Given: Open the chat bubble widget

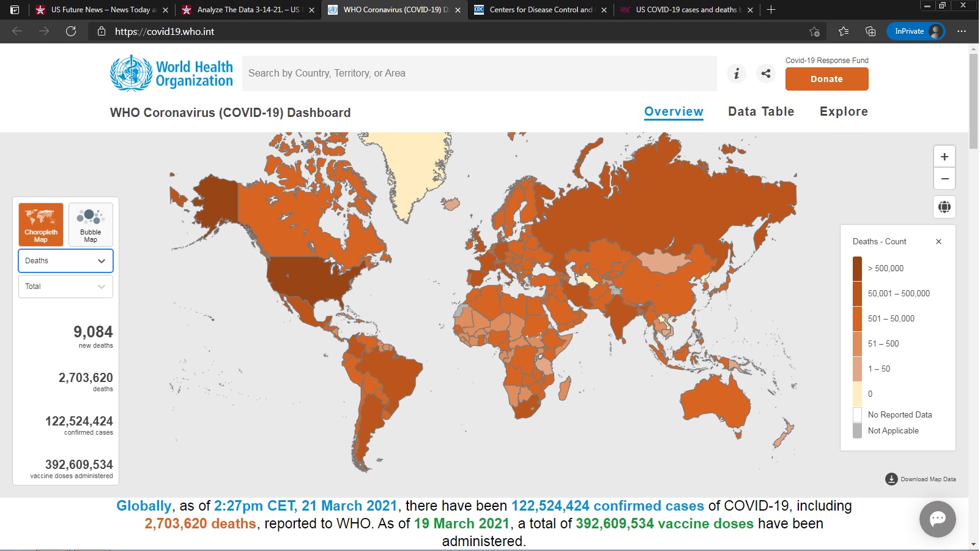Looking at the screenshot, I should coord(937,519).
